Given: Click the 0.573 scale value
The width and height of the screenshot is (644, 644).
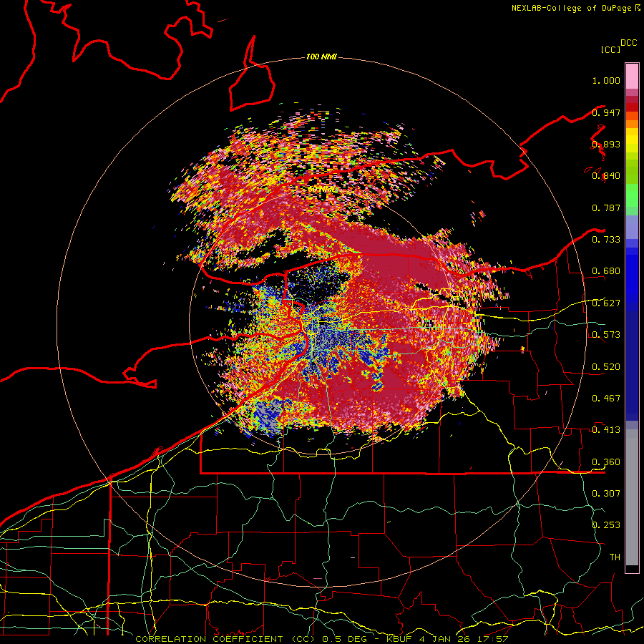Looking at the screenshot, I should pos(606,335).
